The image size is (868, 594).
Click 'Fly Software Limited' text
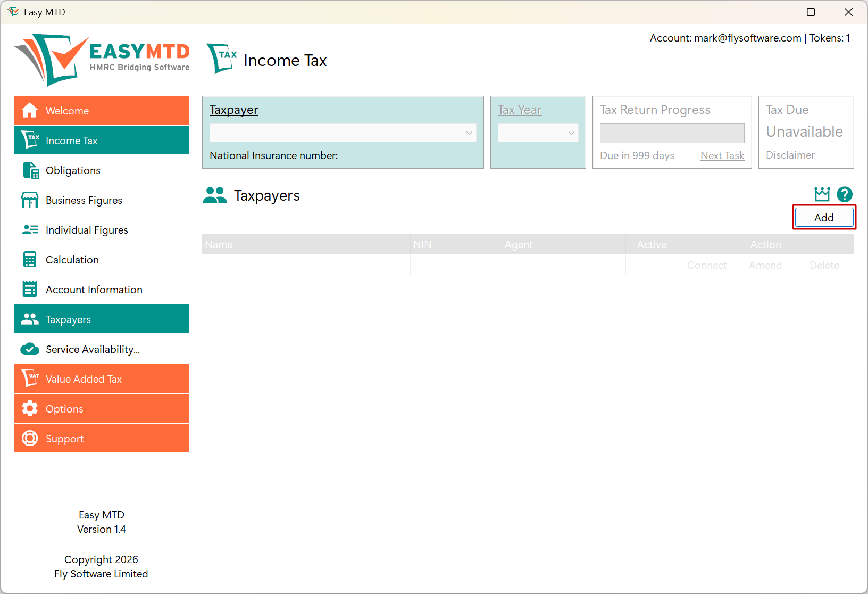click(101, 574)
